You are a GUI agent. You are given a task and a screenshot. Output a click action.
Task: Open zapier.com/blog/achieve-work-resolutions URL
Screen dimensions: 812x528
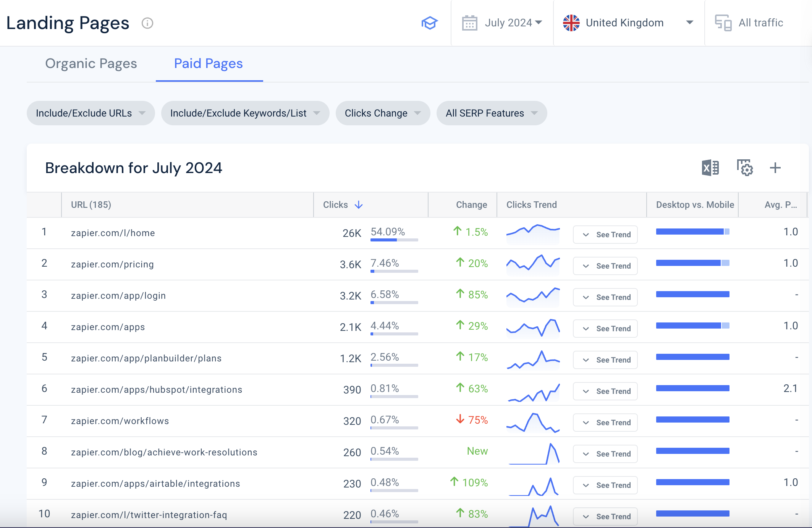click(x=164, y=452)
